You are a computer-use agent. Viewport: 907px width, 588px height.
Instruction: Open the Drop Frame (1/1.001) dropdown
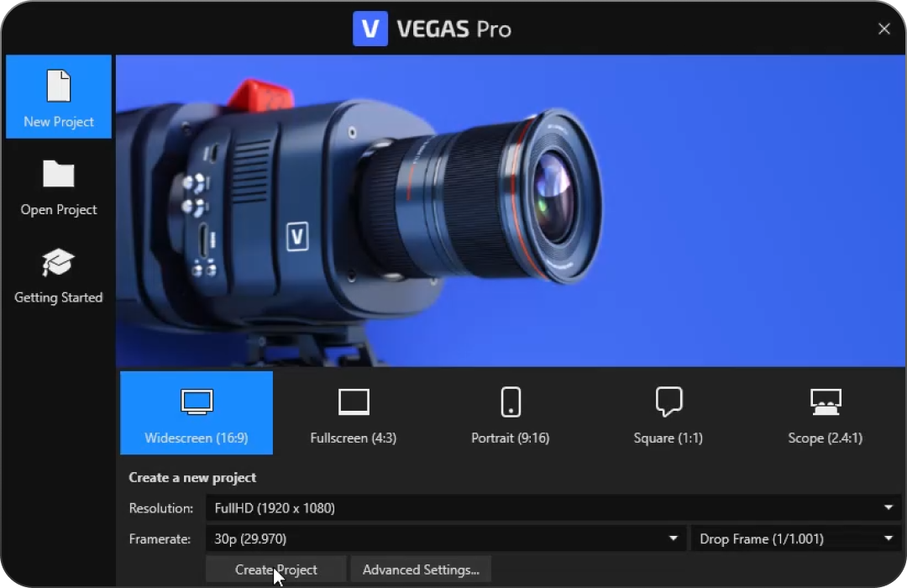pos(796,538)
